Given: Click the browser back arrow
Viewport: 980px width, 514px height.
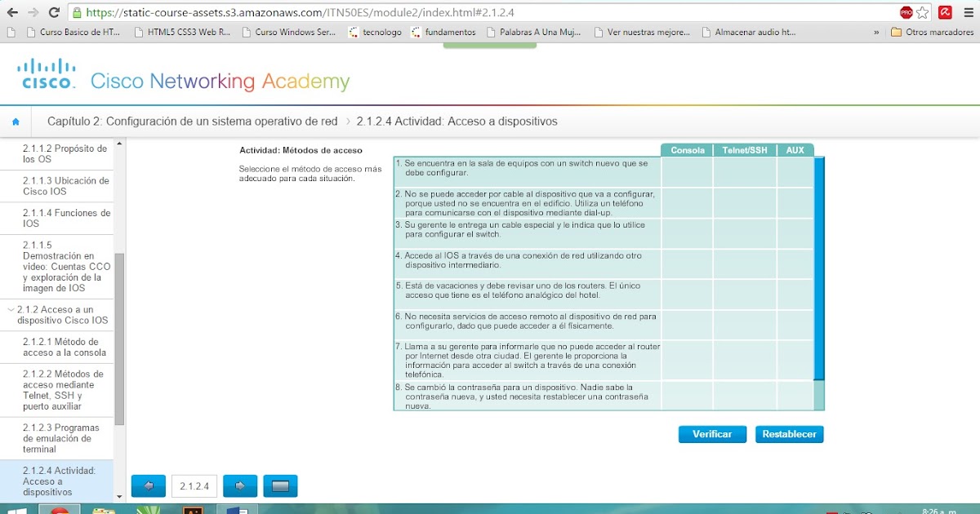Looking at the screenshot, I should pos(11,12).
